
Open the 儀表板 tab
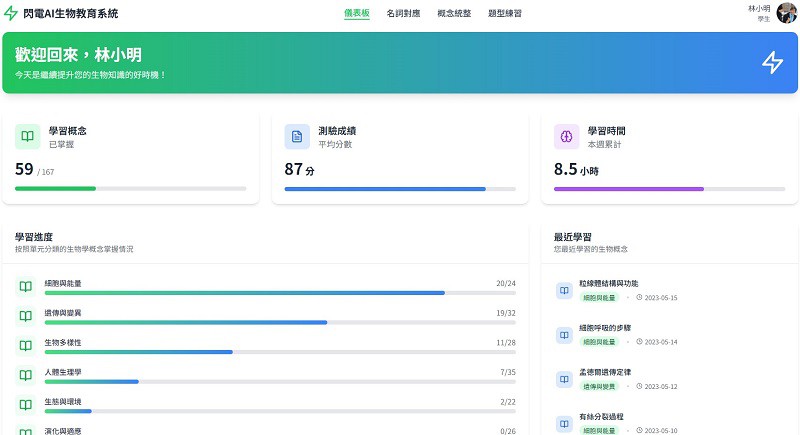tap(357, 14)
